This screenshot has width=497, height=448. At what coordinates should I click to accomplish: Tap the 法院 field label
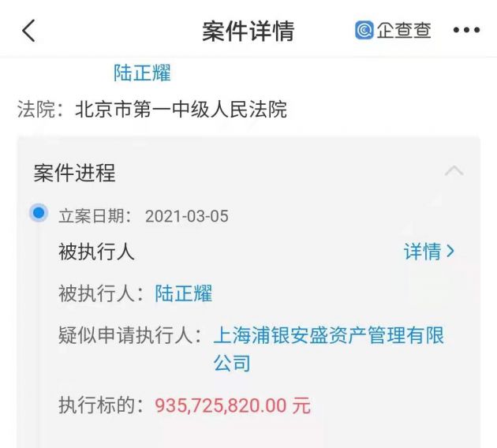(x=36, y=110)
